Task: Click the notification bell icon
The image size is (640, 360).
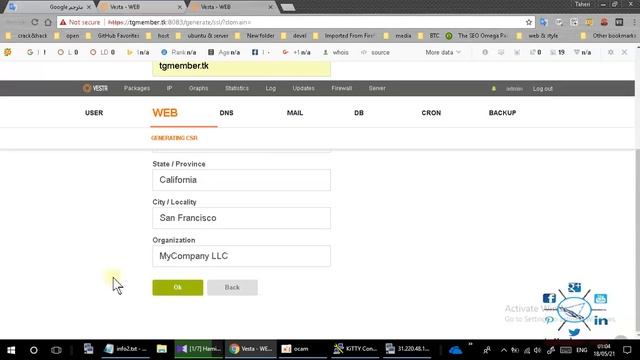Action: pos(493,89)
